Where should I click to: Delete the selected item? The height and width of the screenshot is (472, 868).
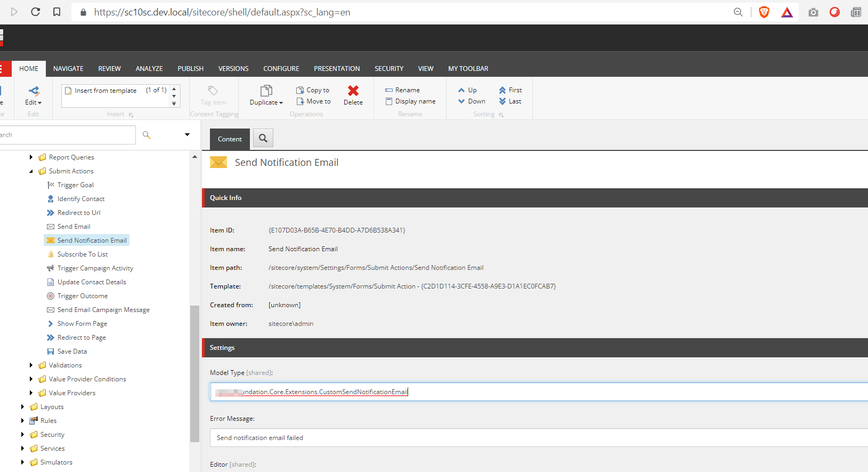point(353,95)
